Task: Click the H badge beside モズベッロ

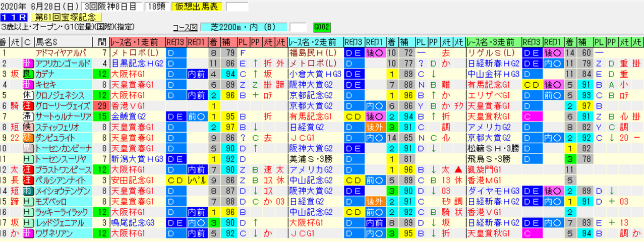Action: (x=27, y=201)
